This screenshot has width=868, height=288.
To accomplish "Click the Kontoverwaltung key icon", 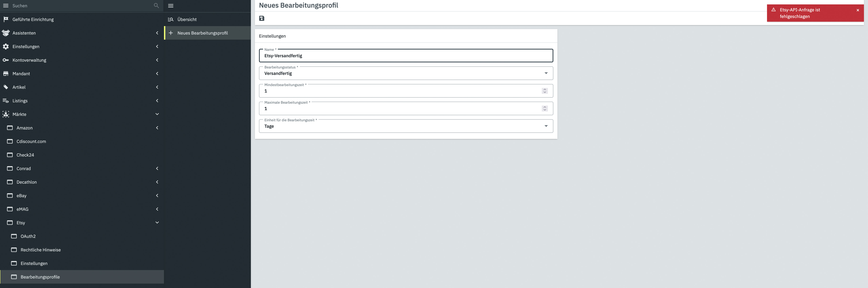I will pyautogui.click(x=6, y=60).
